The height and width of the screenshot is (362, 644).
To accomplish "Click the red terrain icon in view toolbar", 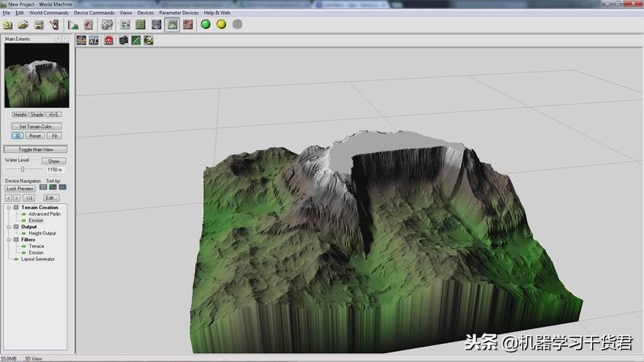I will pos(108,40).
